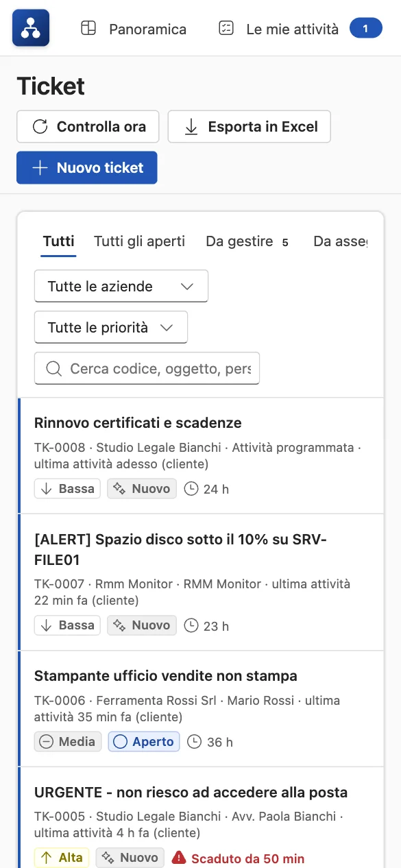Click Controlla ora button

pos(88,127)
